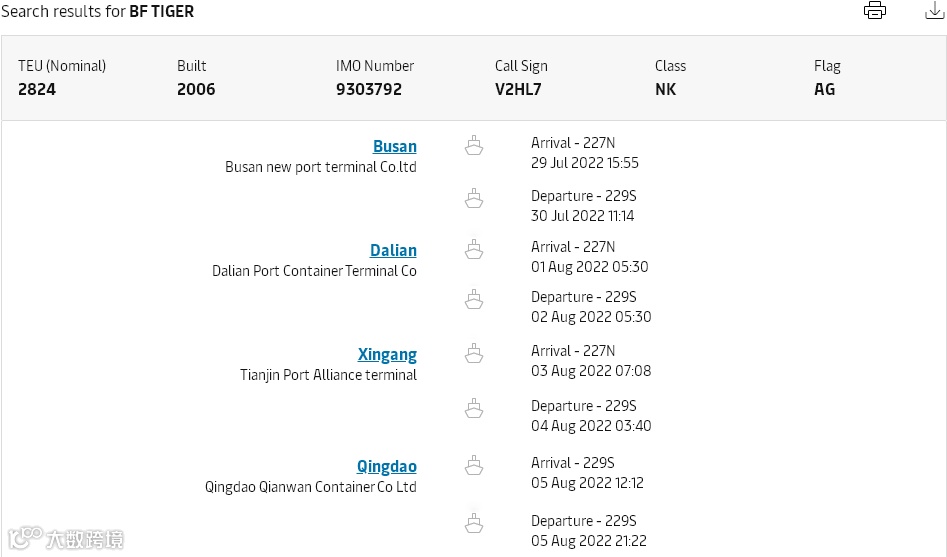Click ship icon beside Dalian Arrival 227N
The height and width of the screenshot is (557, 947).
[x=474, y=249]
